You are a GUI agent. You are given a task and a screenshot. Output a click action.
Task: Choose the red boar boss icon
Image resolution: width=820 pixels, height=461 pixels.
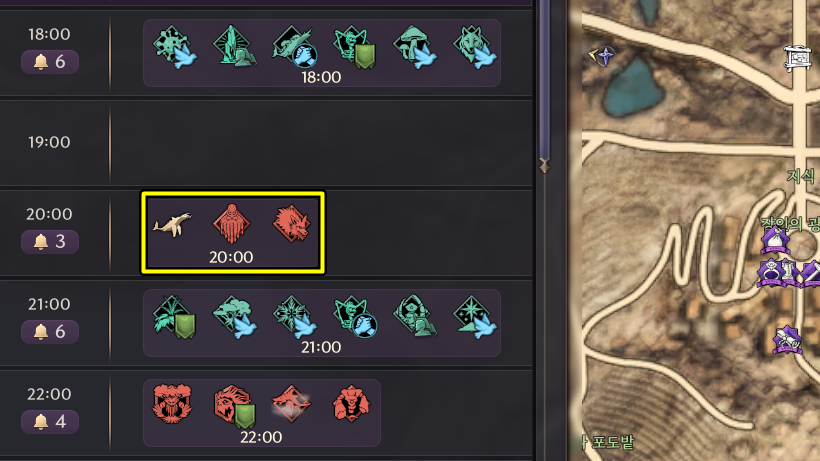[292, 224]
